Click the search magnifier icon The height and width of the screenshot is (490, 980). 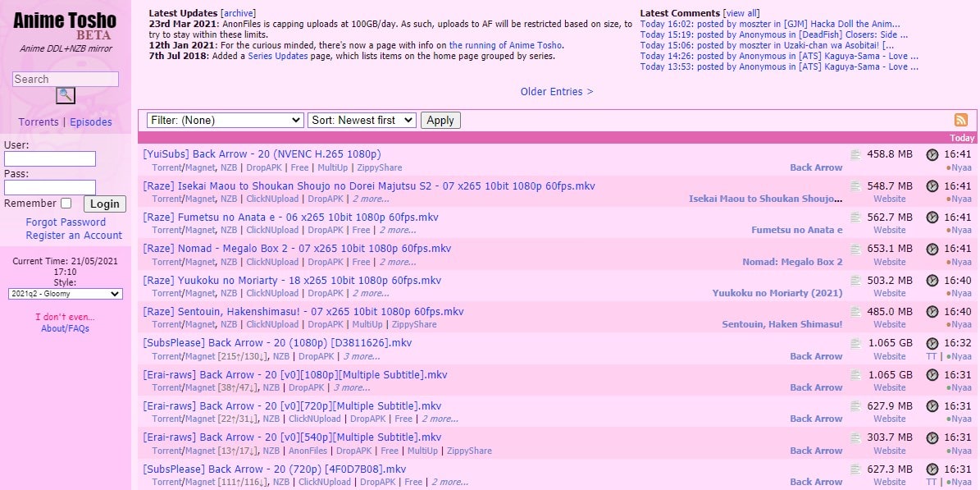point(65,95)
